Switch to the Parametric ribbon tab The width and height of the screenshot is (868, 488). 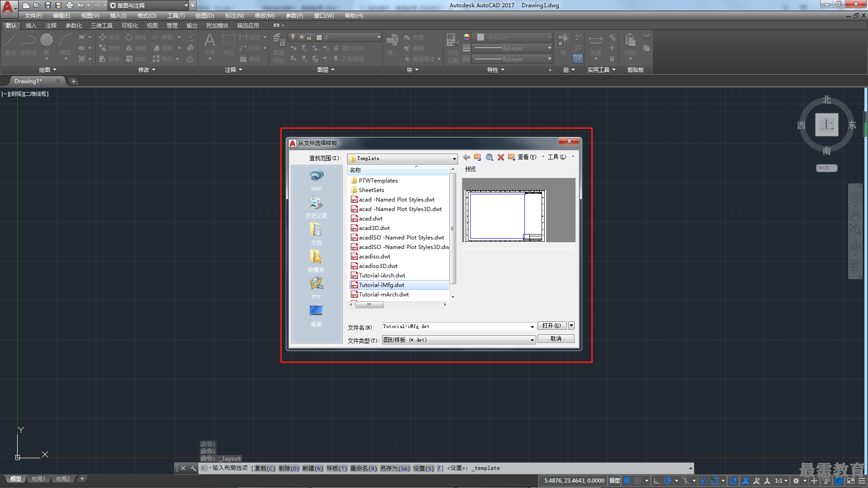pos(74,25)
